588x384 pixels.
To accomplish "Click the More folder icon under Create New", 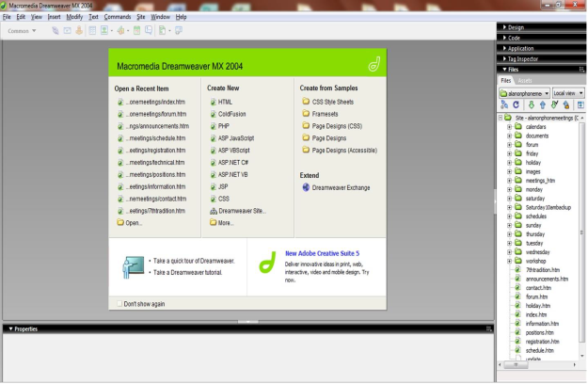I will (x=213, y=222).
